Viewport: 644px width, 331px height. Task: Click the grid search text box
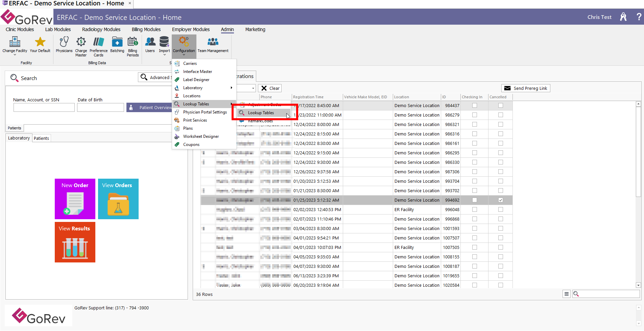pos(610,294)
